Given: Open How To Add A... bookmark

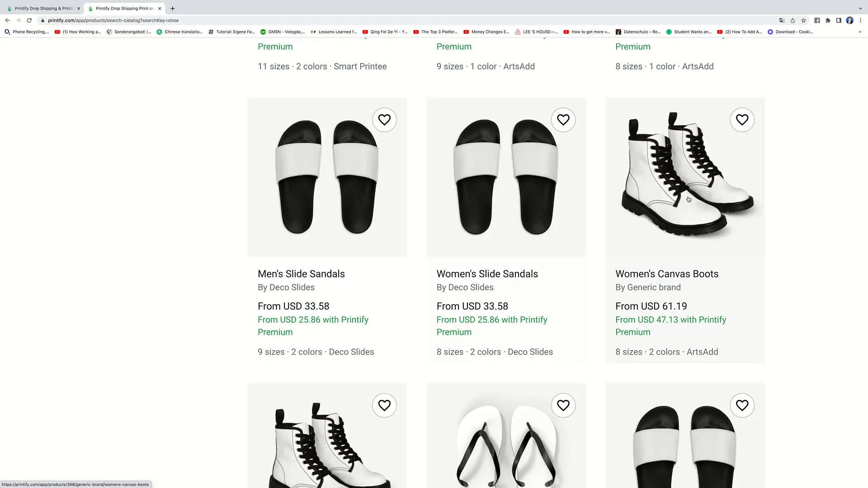Looking at the screenshot, I should pyautogui.click(x=739, y=32).
